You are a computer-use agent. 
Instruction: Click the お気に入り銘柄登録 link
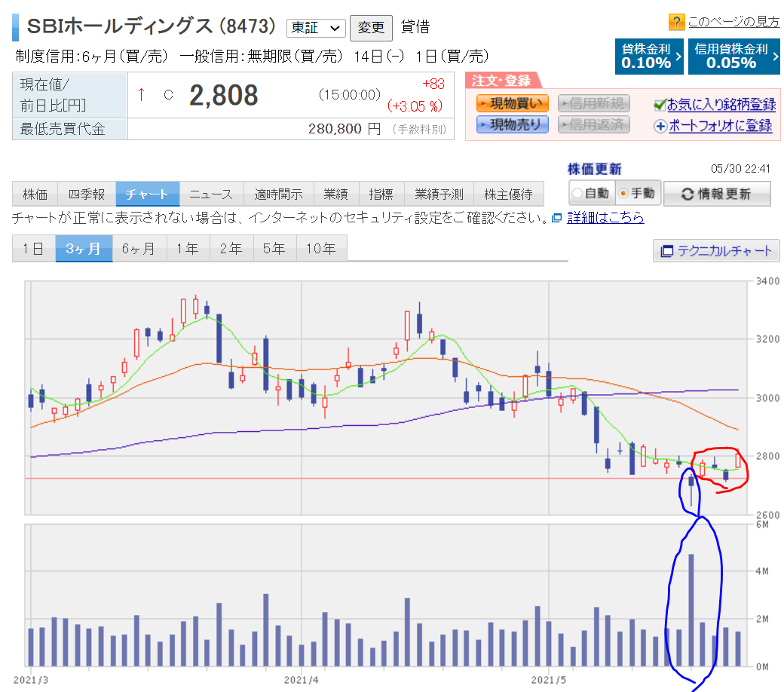[721, 105]
